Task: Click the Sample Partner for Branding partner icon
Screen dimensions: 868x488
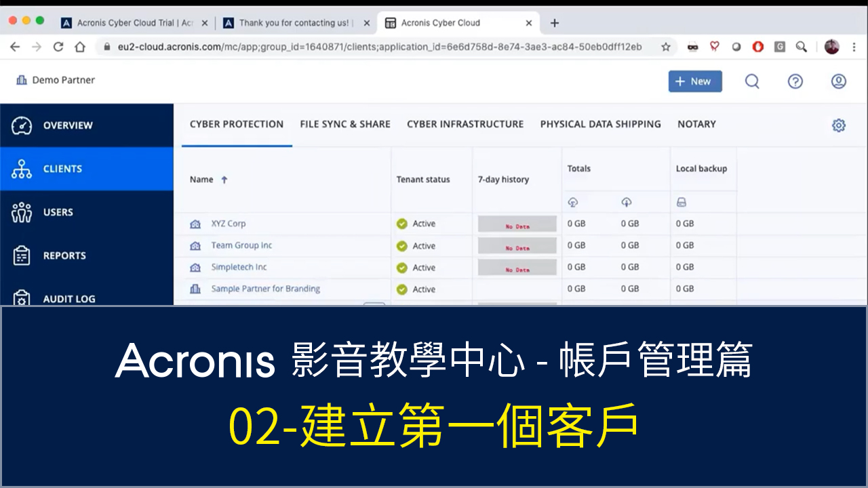Action: 196,289
